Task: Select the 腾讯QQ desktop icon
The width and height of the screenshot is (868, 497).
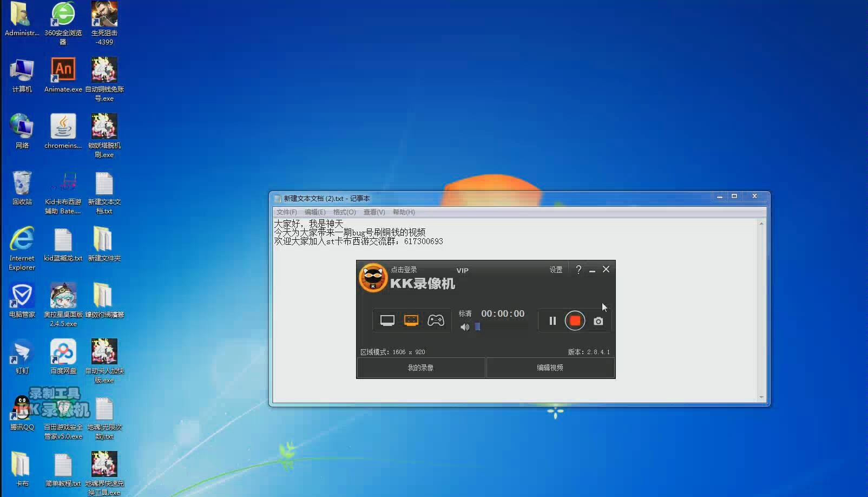Action: (x=22, y=413)
